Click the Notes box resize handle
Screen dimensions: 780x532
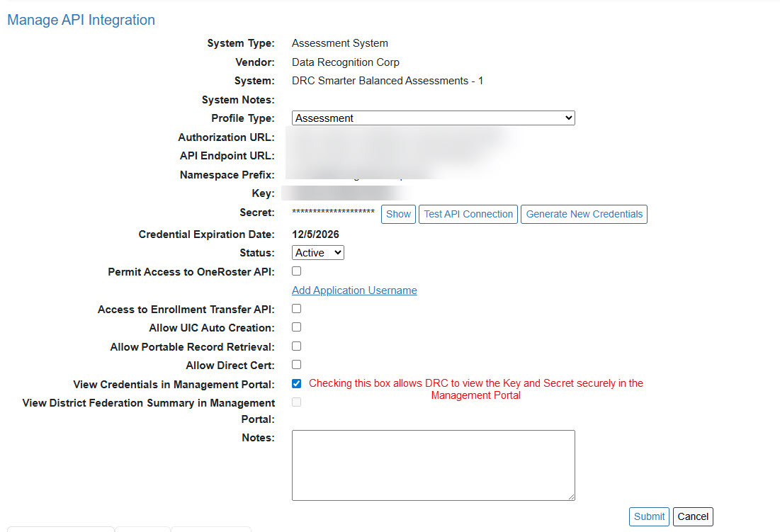click(x=571, y=497)
